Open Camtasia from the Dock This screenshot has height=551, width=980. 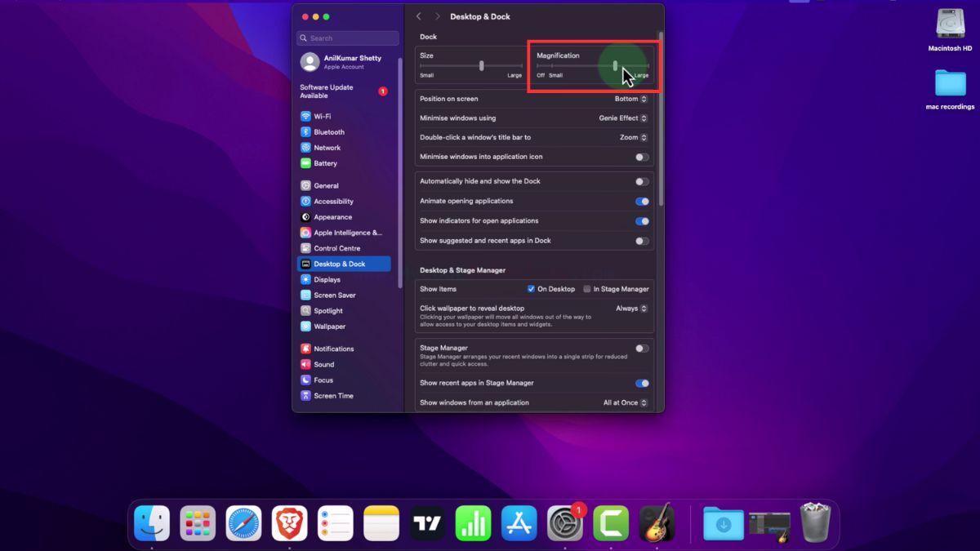(x=611, y=523)
